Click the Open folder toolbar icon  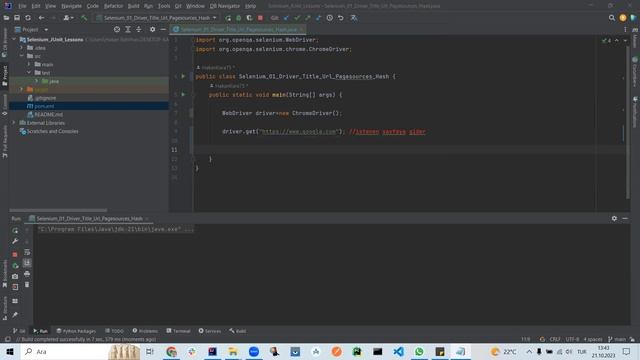[x=6, y=18]
